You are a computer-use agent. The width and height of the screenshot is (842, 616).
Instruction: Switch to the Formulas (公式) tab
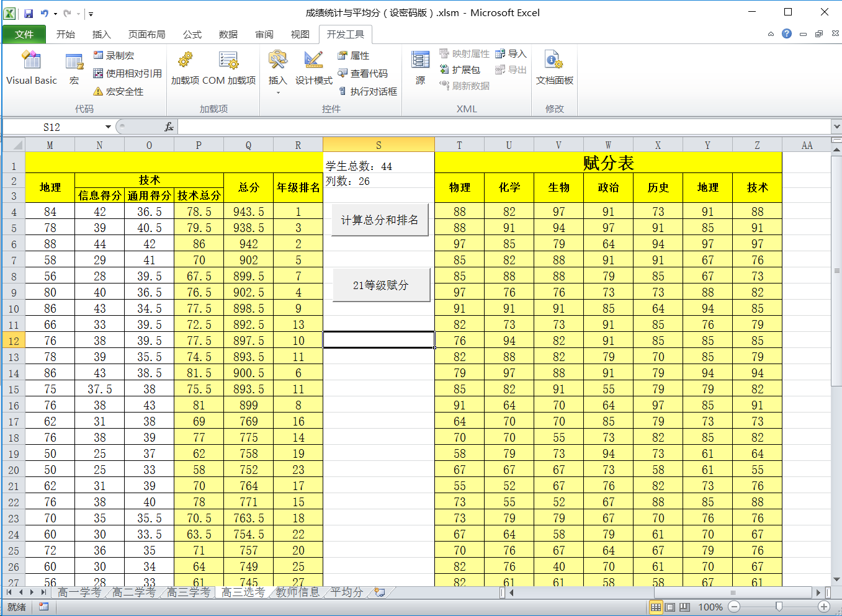point(192,34)
